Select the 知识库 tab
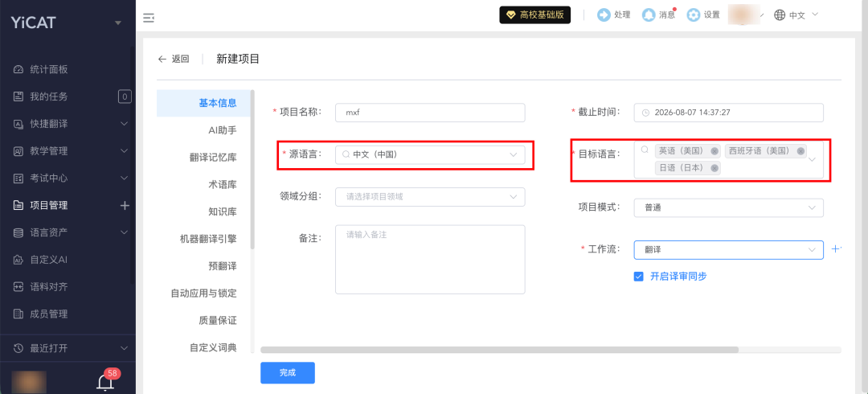This screenshot has width=868, height=394. click(203, 211)
